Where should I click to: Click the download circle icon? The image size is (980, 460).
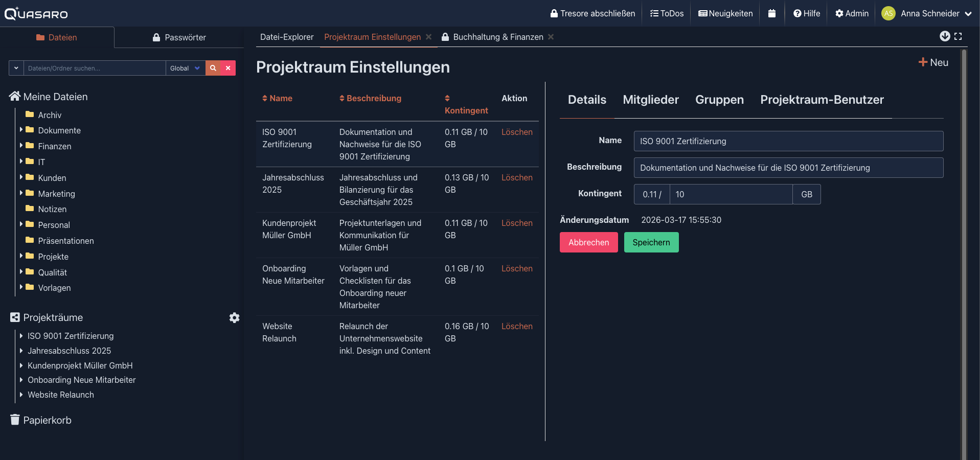click(x=945, y=36)
